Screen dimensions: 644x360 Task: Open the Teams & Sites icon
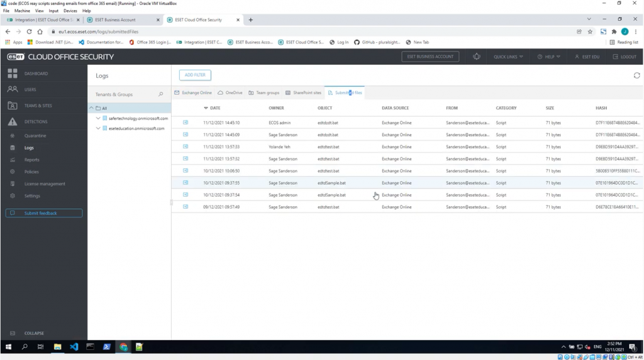tap(13, 106)
